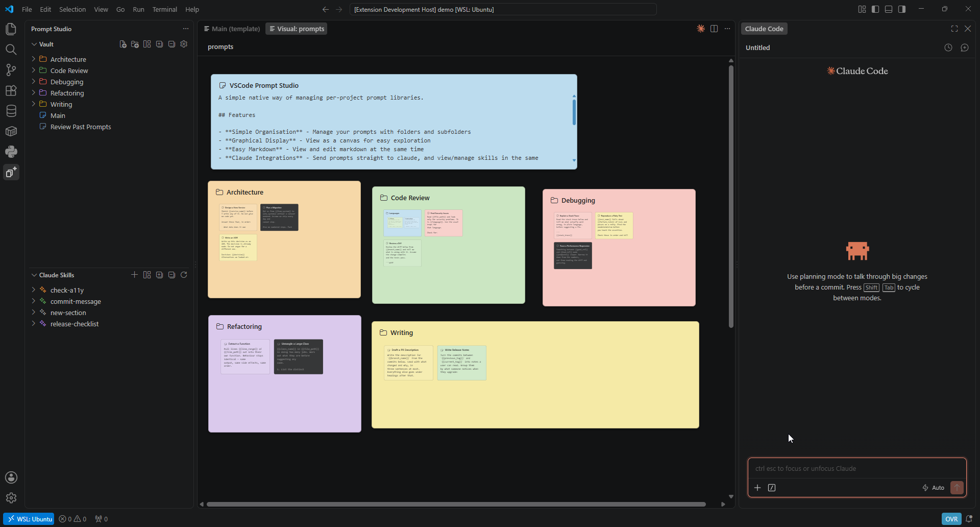Open the Selection menu

[72, 9]
